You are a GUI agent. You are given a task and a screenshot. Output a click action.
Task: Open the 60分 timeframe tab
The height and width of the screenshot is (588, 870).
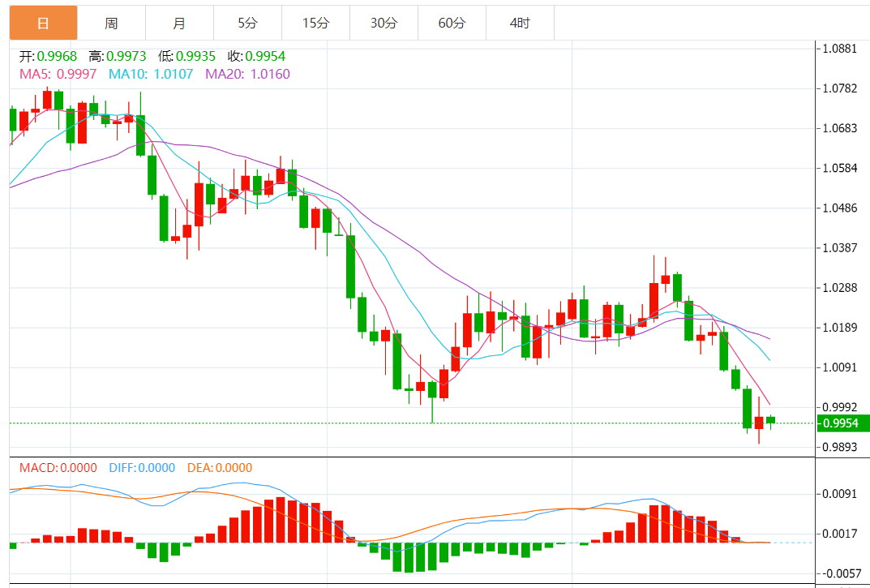pos(452,23)
